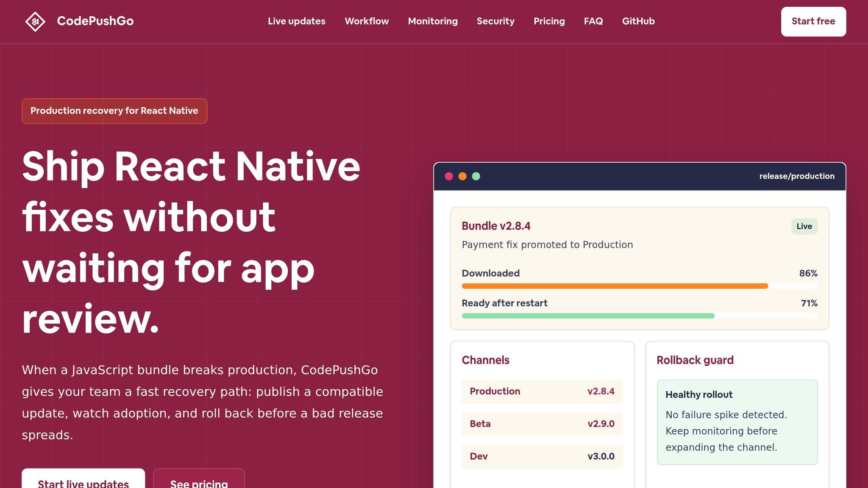Click the Channels heading

click(x=485, y=360)
